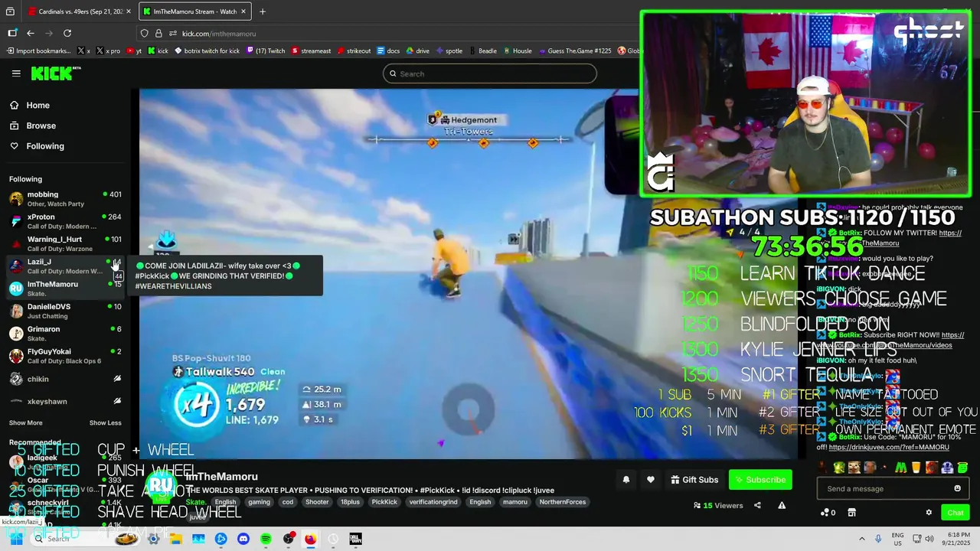The image size is (980, 551).
Task: Open the Kicks balance icon under chat
Action: 827,513
